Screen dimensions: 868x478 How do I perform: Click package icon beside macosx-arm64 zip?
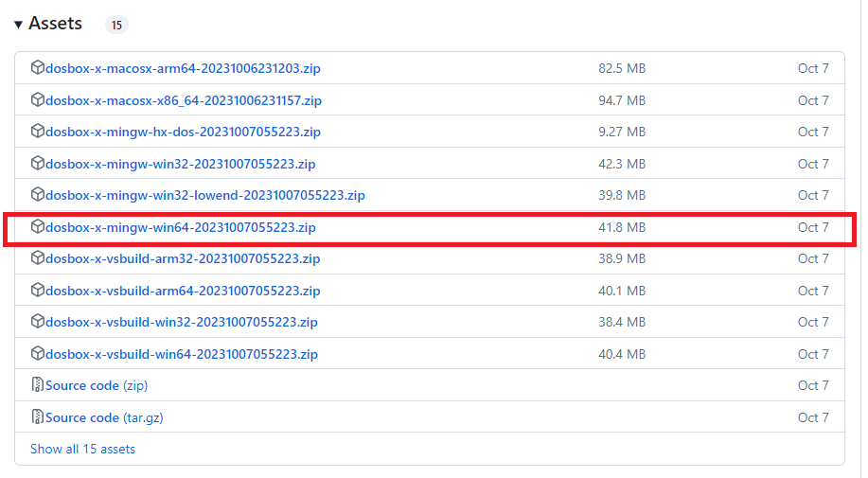pos(37,67)
